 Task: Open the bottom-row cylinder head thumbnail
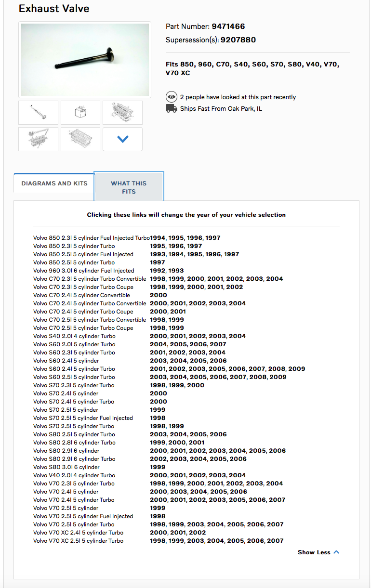(x=80, y=139)
